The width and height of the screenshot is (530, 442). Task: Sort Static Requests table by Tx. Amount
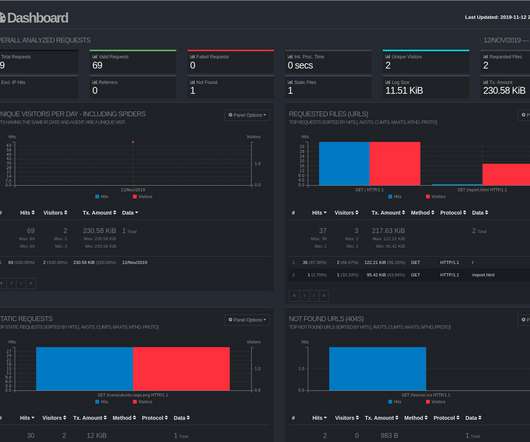click(x=90, y=418)
